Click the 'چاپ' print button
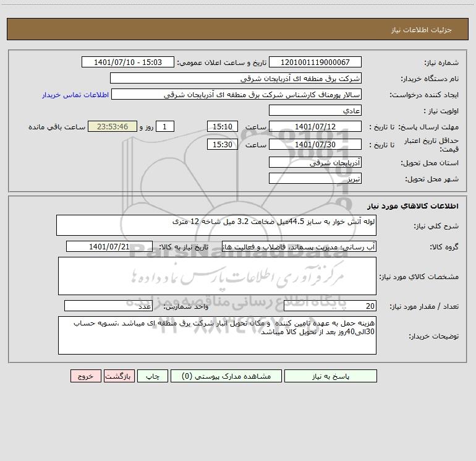The height and width of the screenshot is (461, 476). pyautogui.click(x=153, y=376)
